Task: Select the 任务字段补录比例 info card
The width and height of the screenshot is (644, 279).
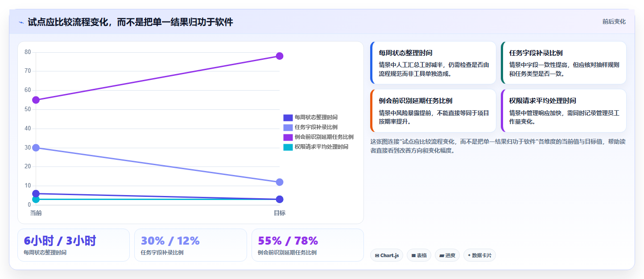Action: coord(563,63)
